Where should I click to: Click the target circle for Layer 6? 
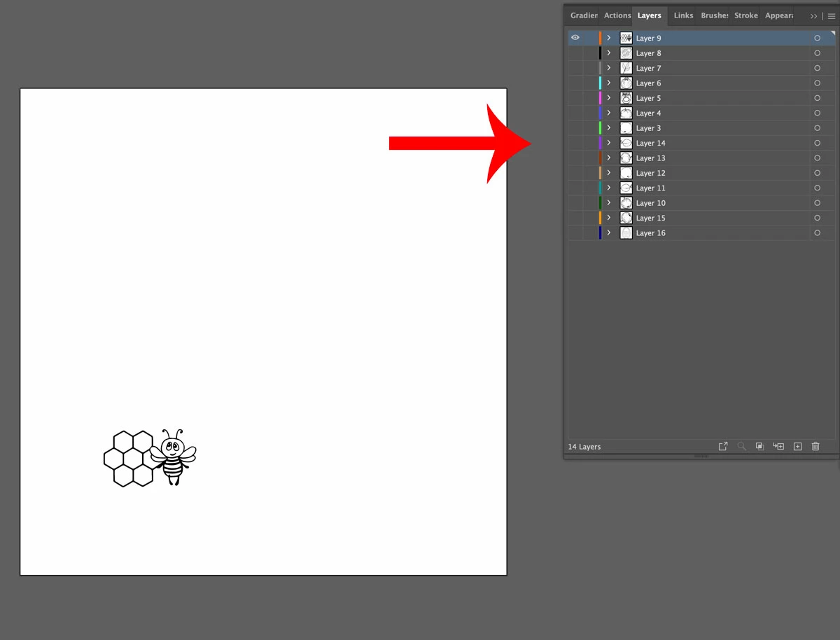(817, 83)
